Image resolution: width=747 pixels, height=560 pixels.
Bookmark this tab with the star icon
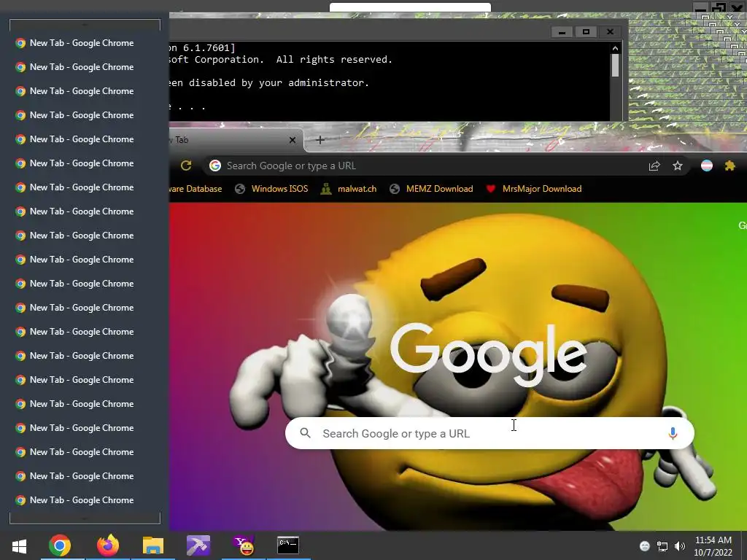point(678,166)
